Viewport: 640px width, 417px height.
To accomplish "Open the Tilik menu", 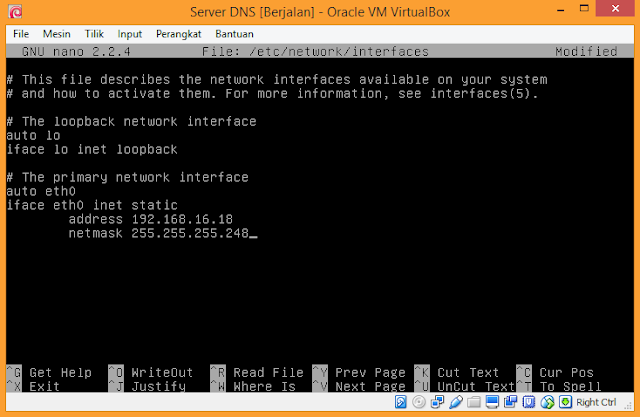I will click(x=94, y=34).
